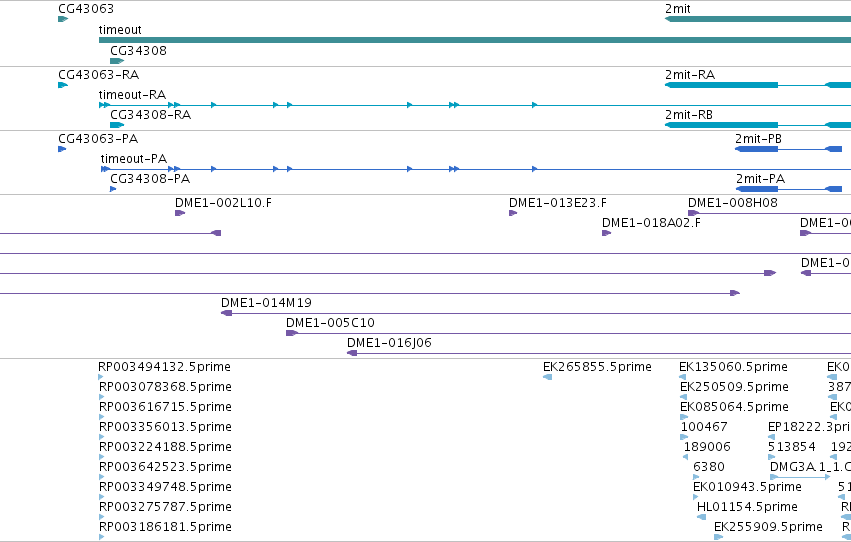Viewport: 851px width, 542px height.
Task: Click the RP003186181.5prime label
Action: pos(165,527)
